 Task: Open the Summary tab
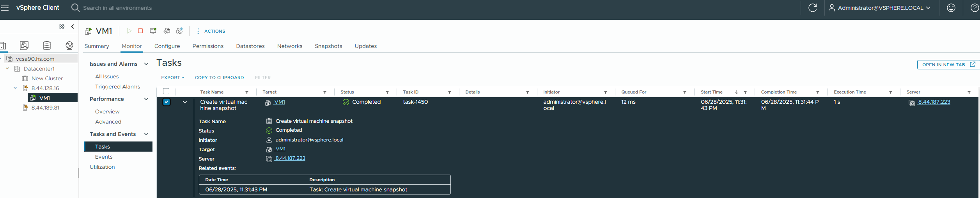[x=97, y=46]
